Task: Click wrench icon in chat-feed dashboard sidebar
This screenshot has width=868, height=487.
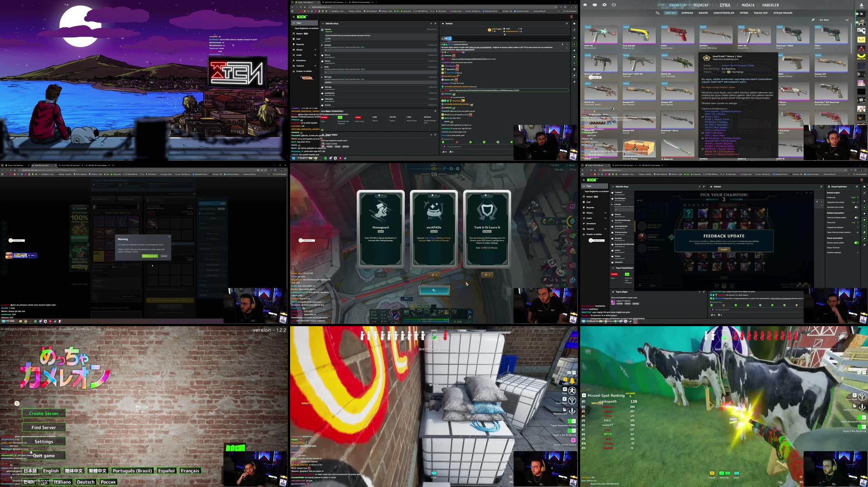Action: 574,76
